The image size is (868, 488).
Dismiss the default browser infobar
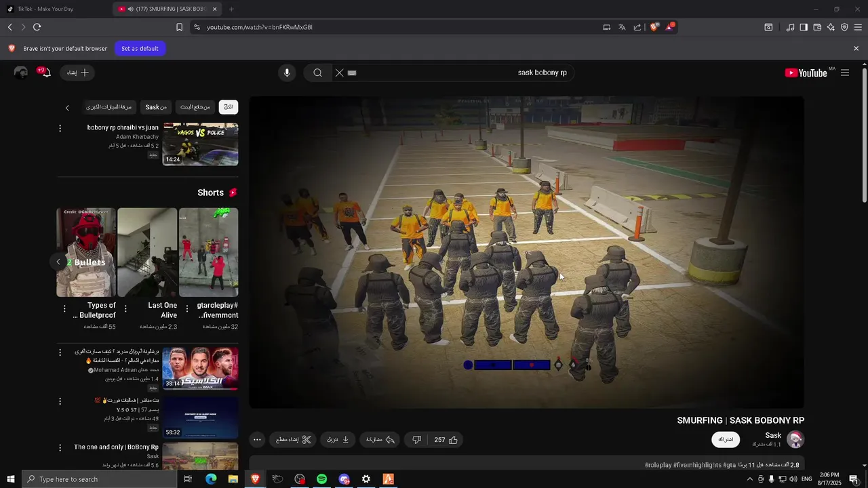pos(856,48)
